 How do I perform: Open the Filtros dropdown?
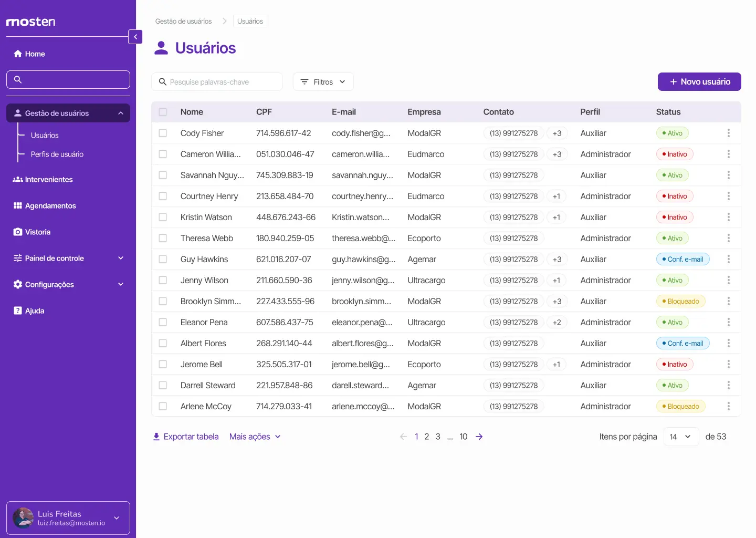323,82
